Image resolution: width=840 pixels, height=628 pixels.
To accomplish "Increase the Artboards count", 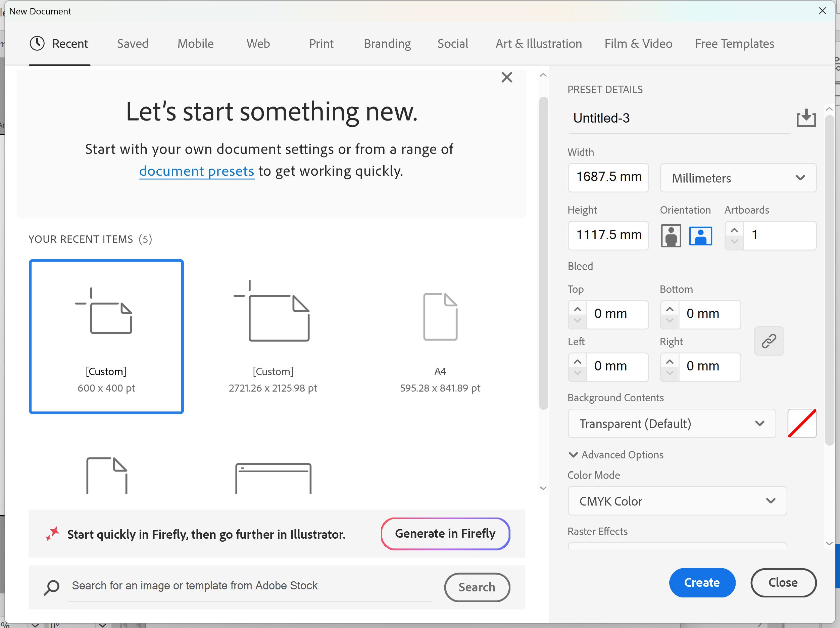I will (x=734, y=230).
